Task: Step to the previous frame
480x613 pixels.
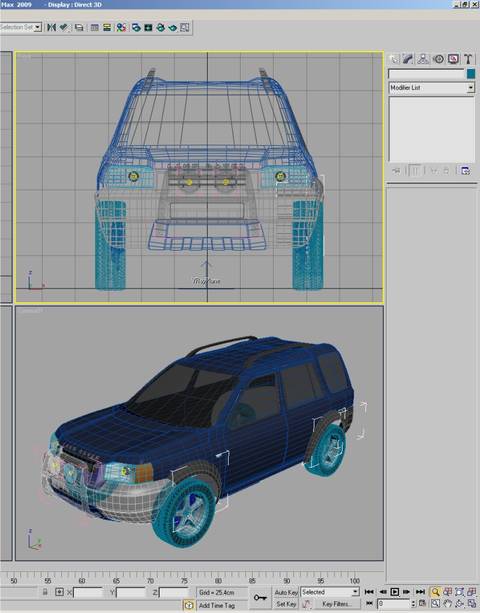Action: click(383, 592)
